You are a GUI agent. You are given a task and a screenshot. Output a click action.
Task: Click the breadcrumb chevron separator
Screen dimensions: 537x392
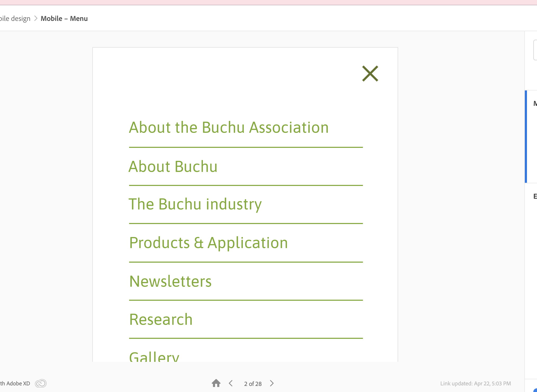click(36, 19)
